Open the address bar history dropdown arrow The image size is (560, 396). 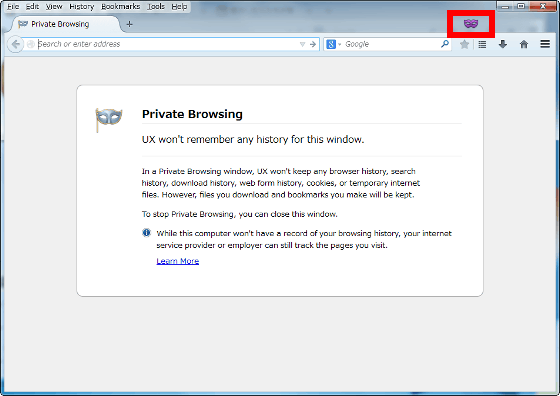302,44
